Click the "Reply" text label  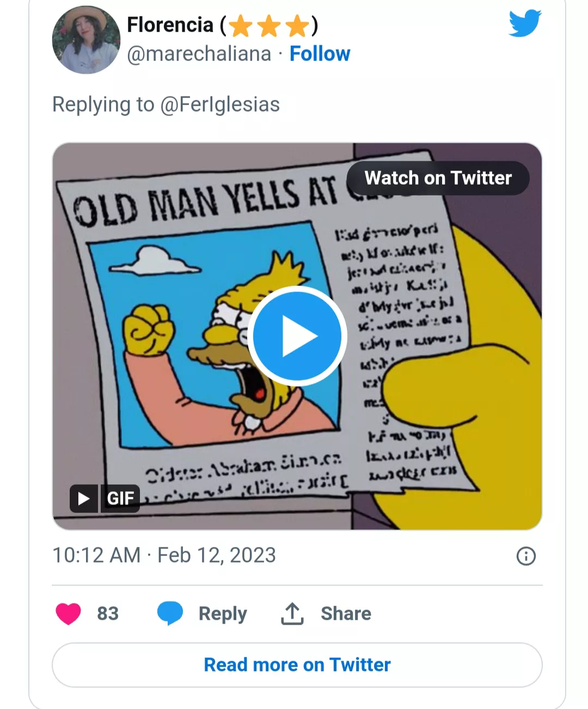[223, 613]
